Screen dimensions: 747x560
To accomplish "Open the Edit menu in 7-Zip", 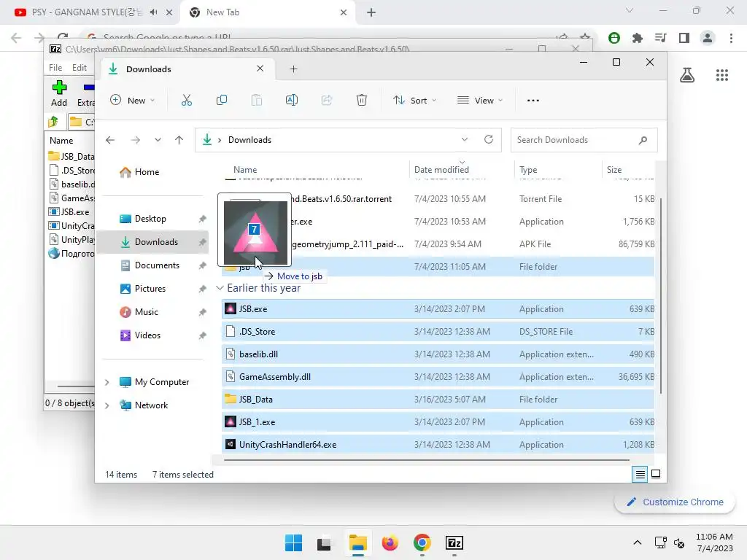I will tap(79, 68).
